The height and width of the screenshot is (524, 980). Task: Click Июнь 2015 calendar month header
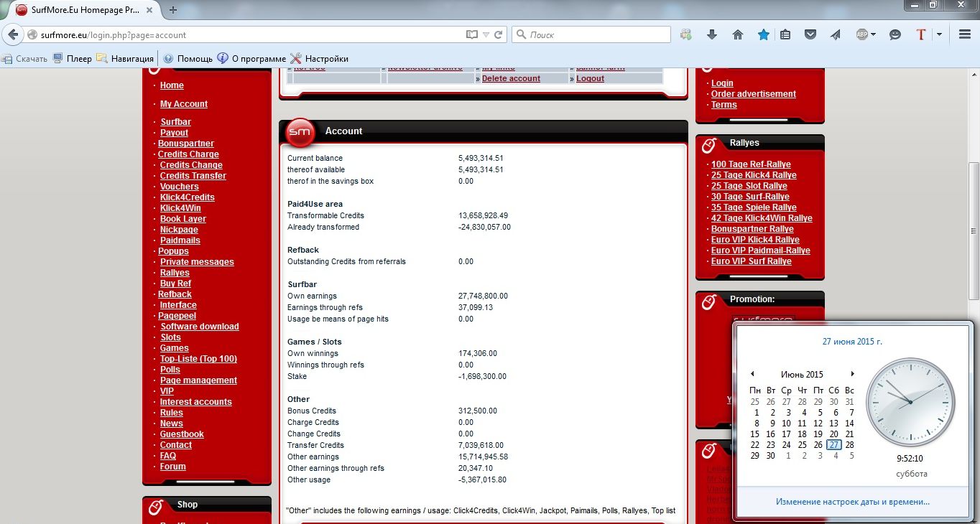(x=802, y=375)
